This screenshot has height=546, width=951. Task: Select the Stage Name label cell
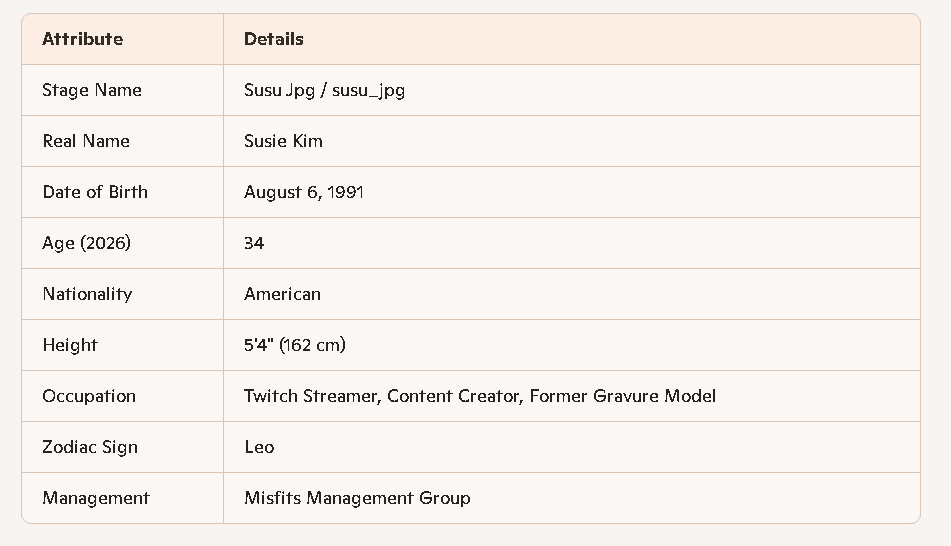[x=92, y=90]
